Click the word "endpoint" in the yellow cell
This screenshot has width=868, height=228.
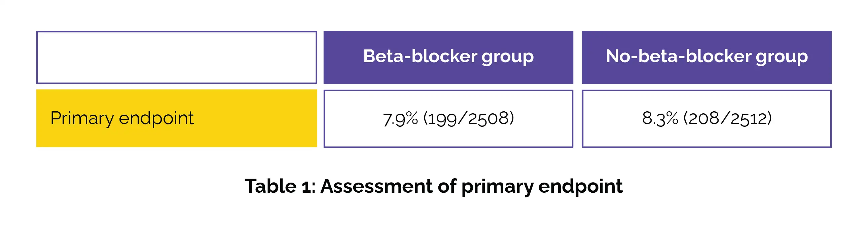pos(156,118)
